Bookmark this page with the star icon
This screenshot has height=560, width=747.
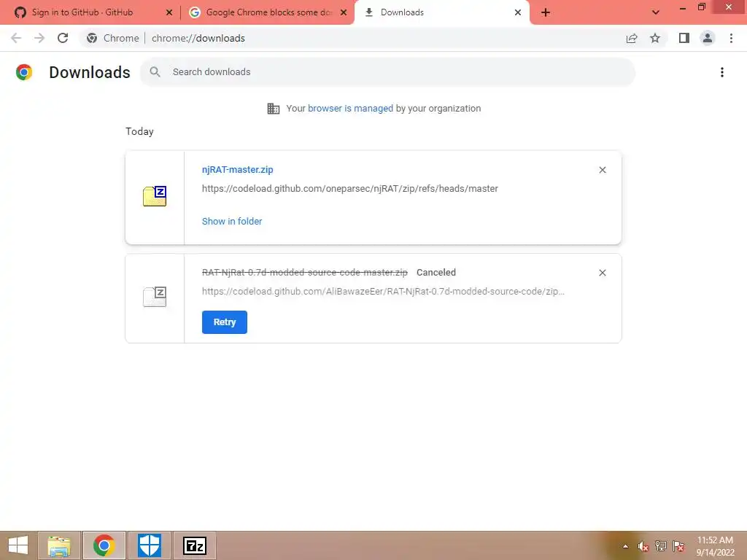tap(655, 38)
